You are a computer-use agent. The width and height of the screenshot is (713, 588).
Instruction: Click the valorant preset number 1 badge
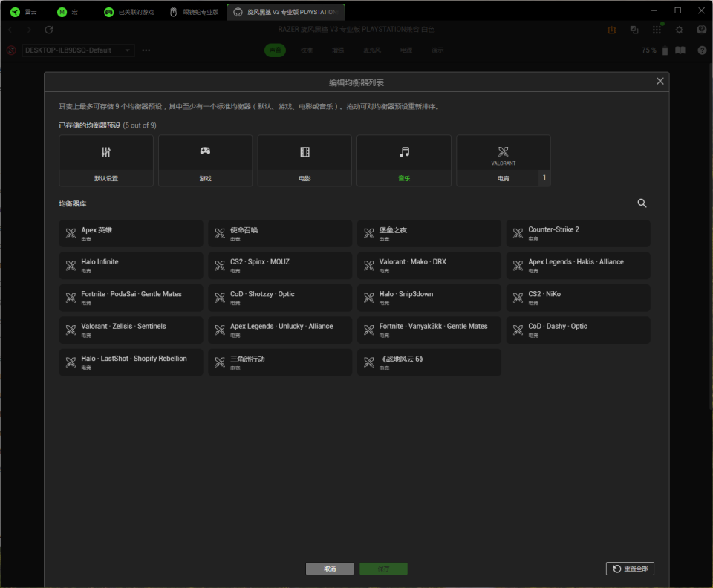[x=544, y=177]
